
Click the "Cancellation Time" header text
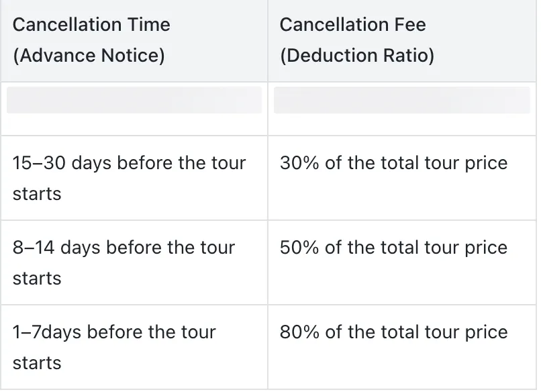(91, 25)
